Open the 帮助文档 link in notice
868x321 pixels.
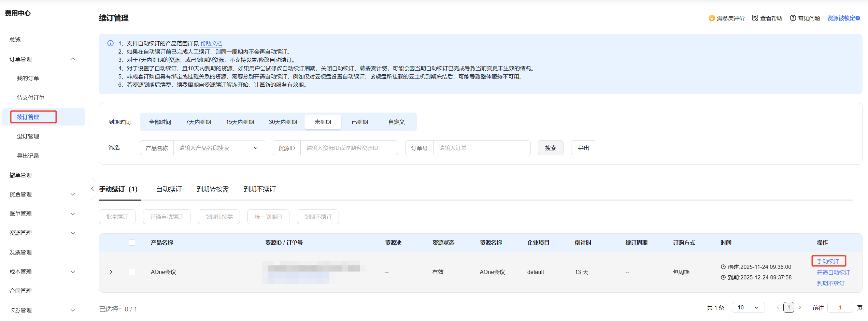(x=211, y=43)
